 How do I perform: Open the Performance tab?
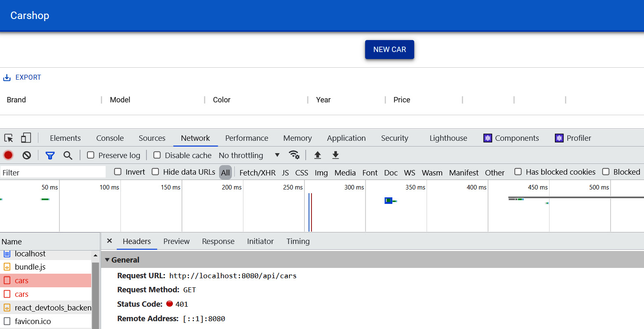tap(247, 138)
